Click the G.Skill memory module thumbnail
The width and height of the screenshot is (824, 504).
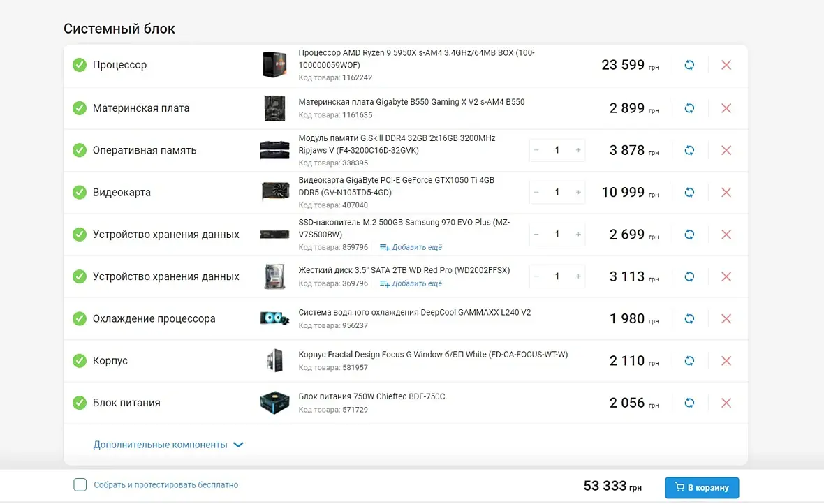tap(275, 150)
